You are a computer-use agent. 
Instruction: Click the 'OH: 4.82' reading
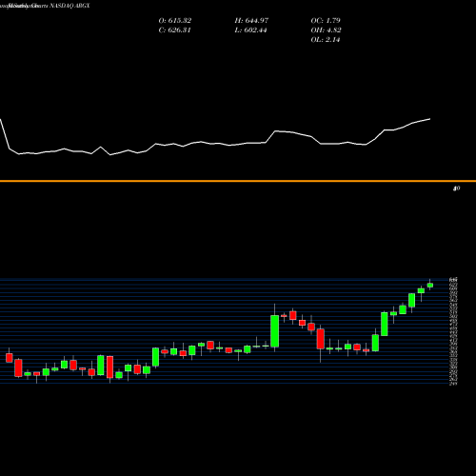[x=326, y=30]
